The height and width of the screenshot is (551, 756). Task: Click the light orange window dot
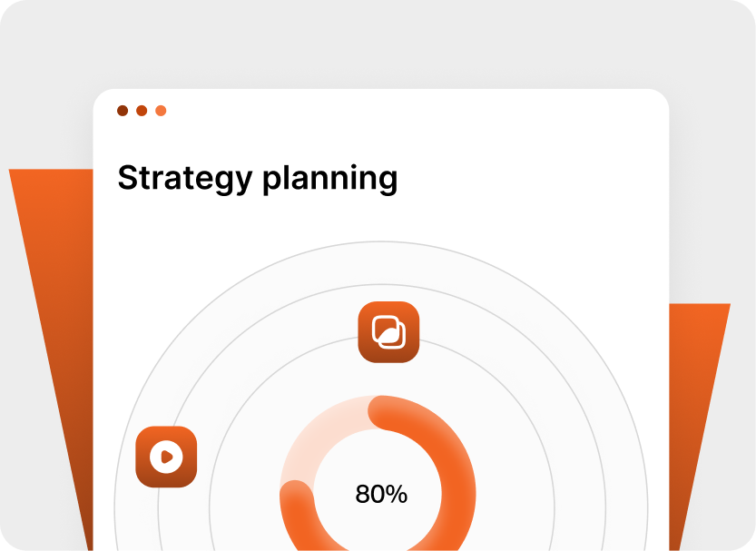click(x=161, y=111)
